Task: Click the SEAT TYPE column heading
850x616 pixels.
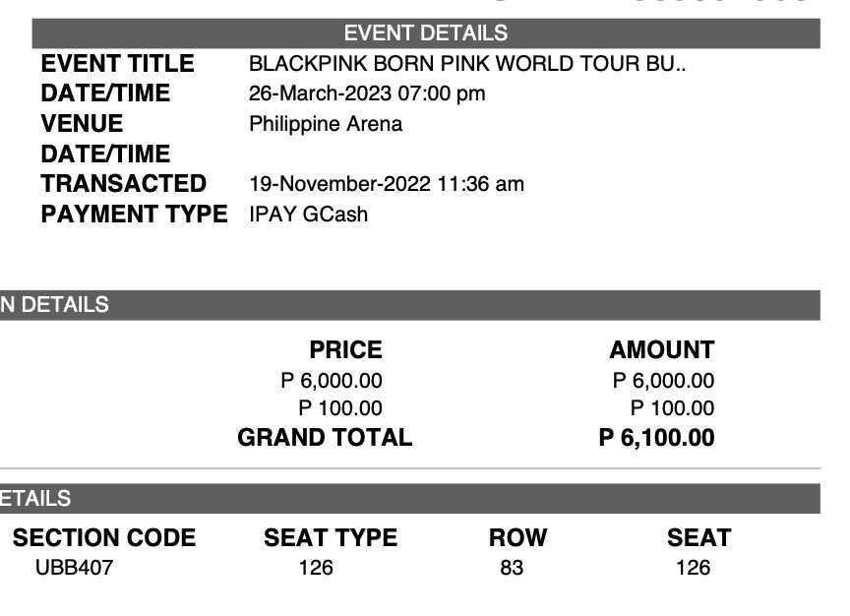Action: coord(331,538)
